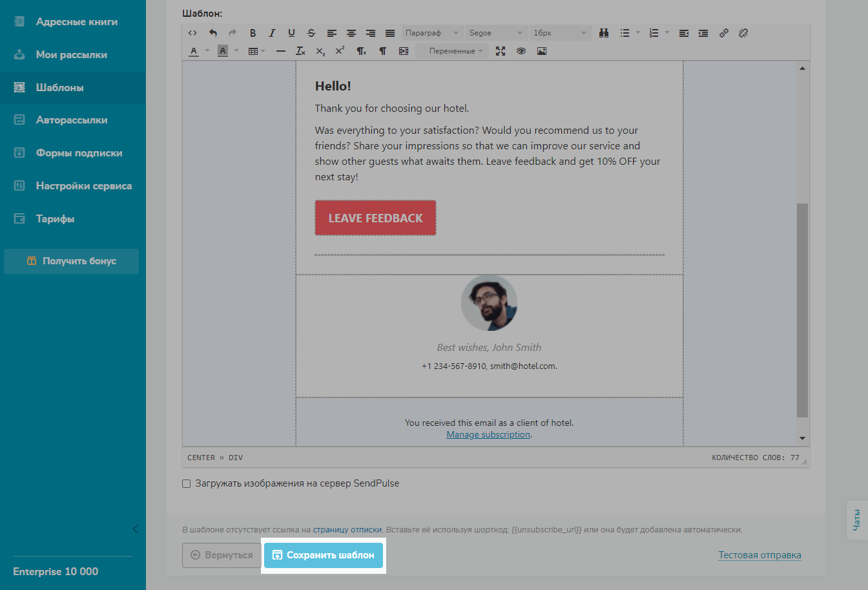Image resolution: width=868 pixels, height=590 pixels.
Task: Open Адресные книги in the sidebar
Action: 73,22
